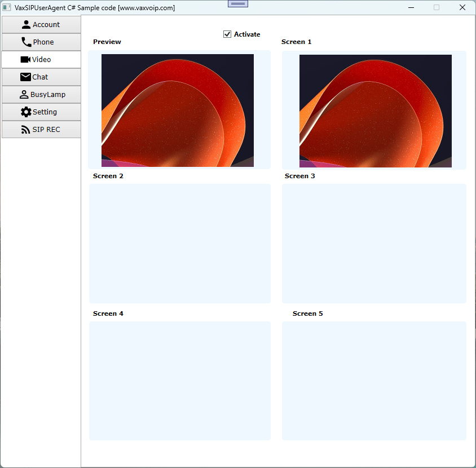Select the Video tab
476x468 pixels.
click(x=41, y=59)
